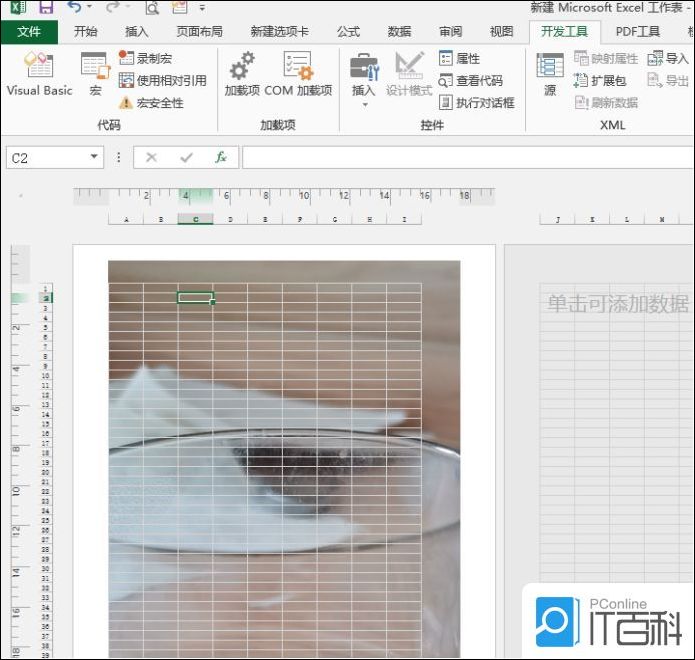Switch to the Insert (插入) ribbon tab
This screenshot has width=695, height=660.
pos(137,31)
